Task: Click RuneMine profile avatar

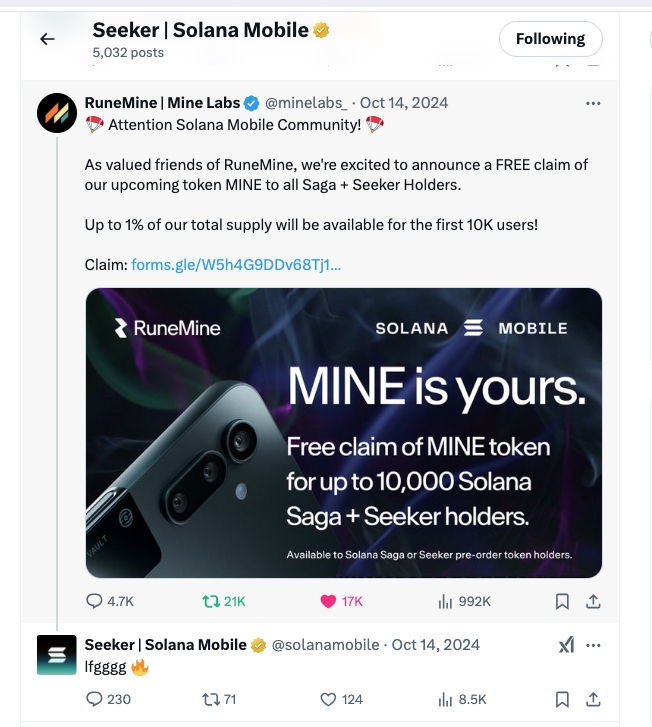Action: click(x=57, y=114)
